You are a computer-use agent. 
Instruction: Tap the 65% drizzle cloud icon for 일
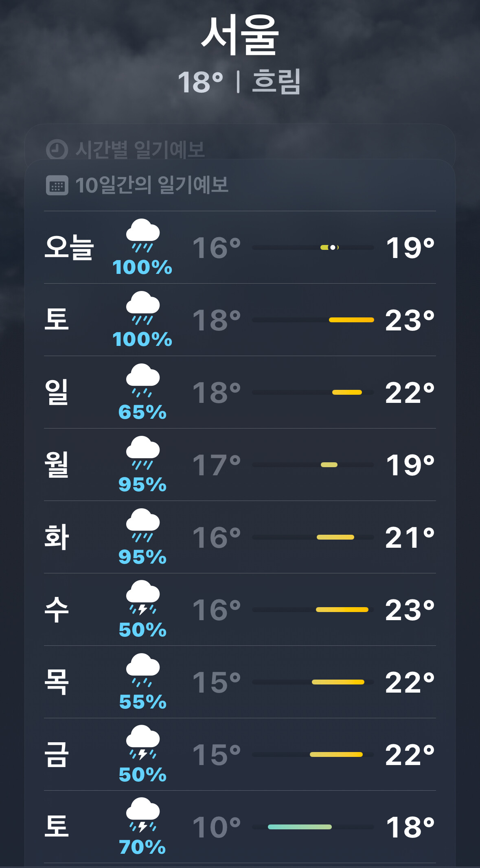click(142, 380)
